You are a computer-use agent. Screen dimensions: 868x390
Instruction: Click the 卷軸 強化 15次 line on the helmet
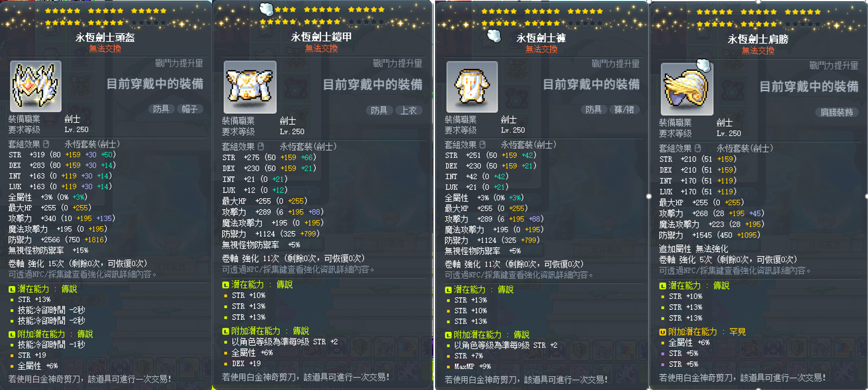tap(78, 264)
